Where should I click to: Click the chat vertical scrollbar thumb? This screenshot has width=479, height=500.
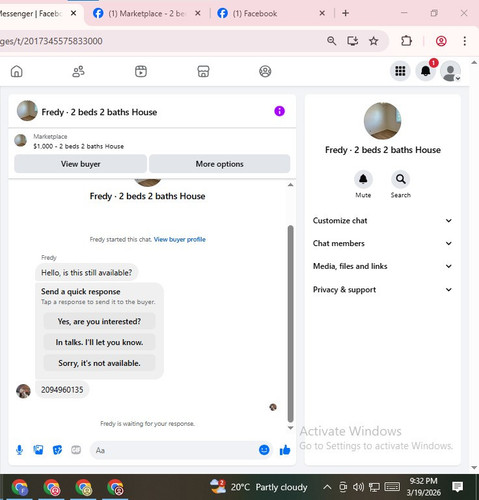click(290, 324)
